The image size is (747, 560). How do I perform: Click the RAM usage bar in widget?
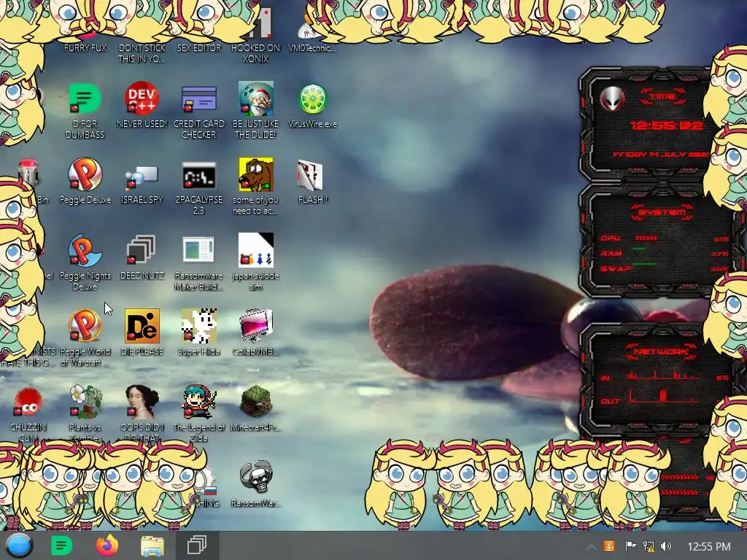click(639, 249)
